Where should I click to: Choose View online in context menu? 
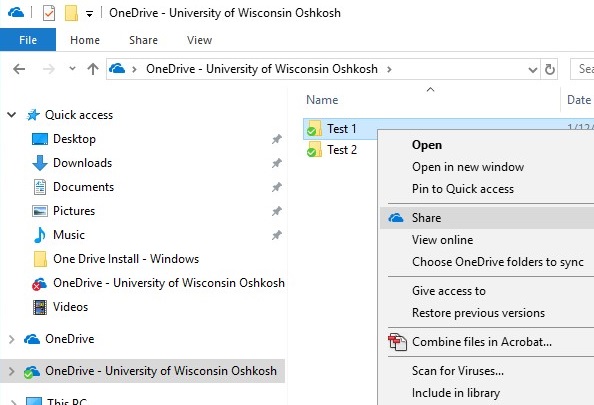tap(442, 240)
